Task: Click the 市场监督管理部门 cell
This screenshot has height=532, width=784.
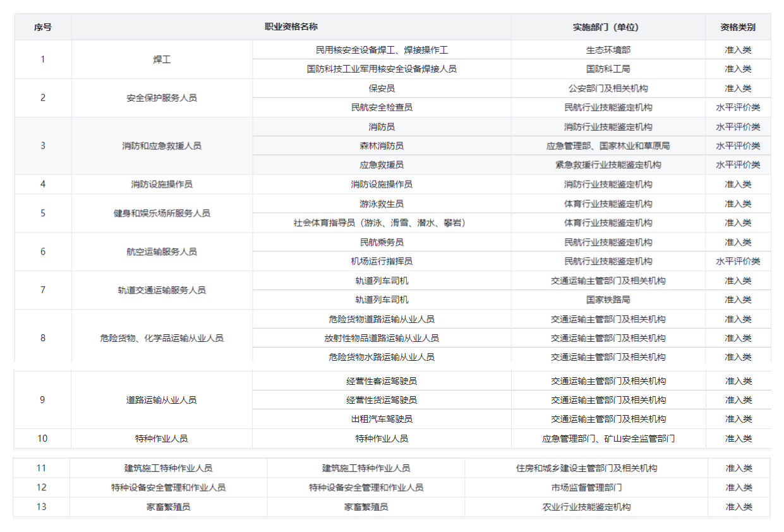Action: (x=586, y=488)
